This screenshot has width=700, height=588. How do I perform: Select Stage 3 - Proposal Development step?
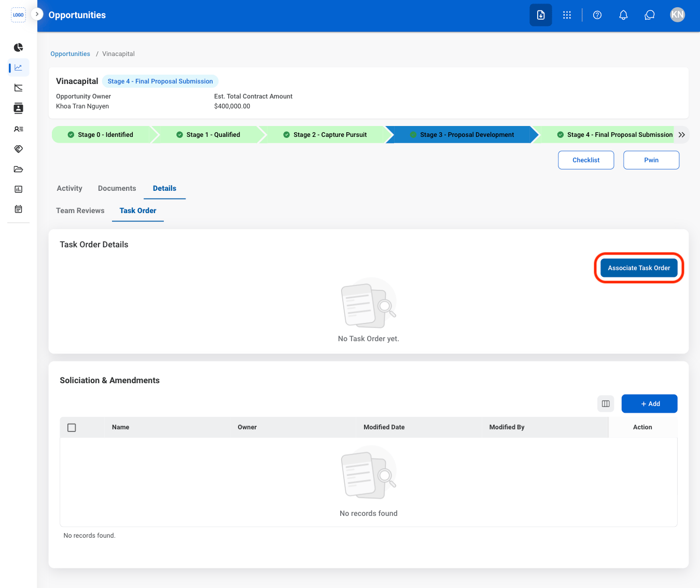(x=461, y=135)
